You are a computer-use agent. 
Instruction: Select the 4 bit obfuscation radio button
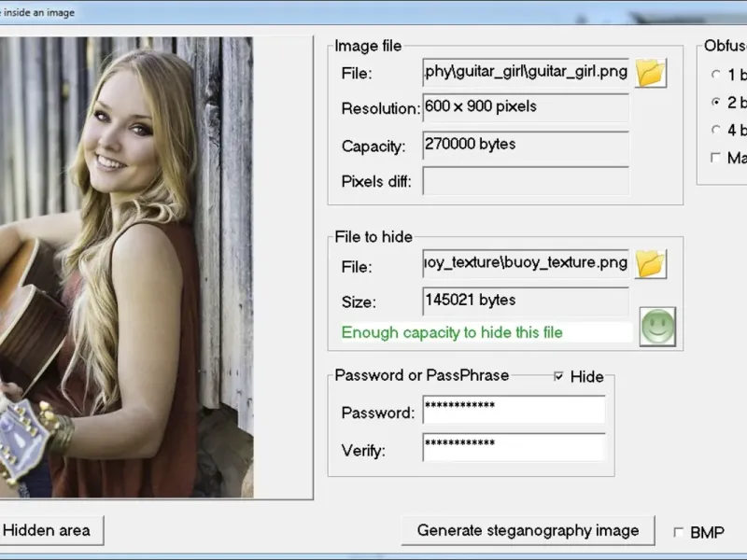click(x=715, y=130)
